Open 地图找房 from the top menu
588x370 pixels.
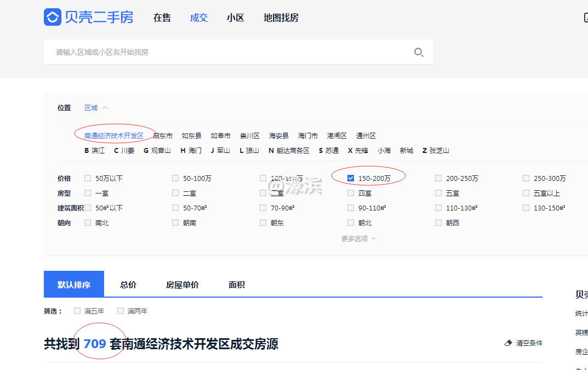click(281, 18)
